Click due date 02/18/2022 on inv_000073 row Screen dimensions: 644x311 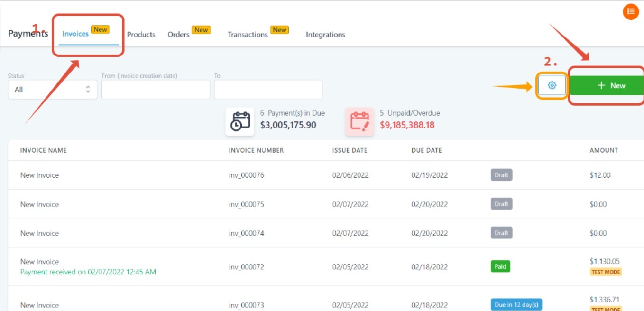click(x=430, y=305)
